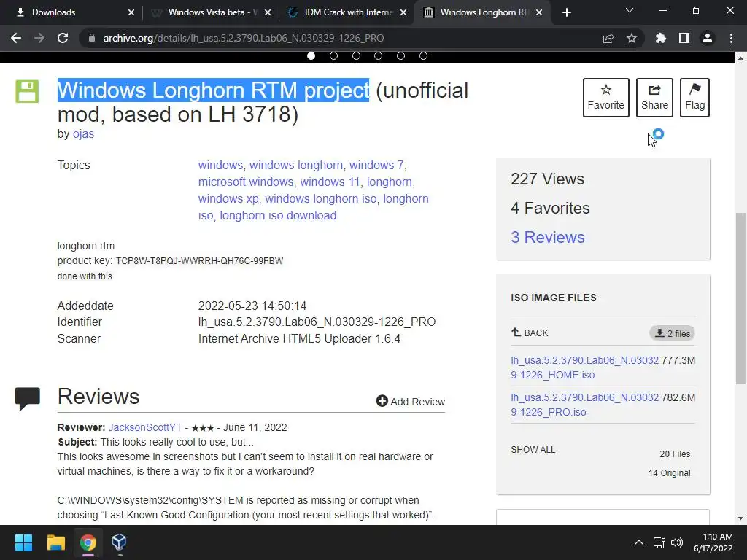Open File Explorer from taskbar
The image size is (747, 560).
pos(55,542)
